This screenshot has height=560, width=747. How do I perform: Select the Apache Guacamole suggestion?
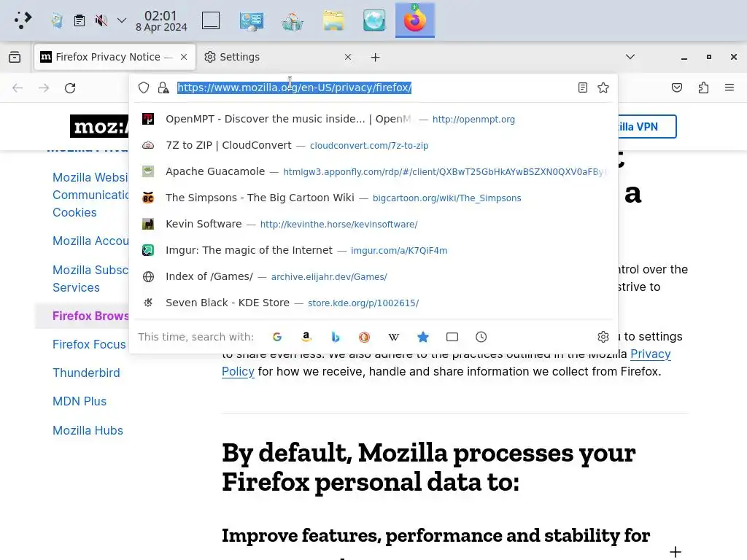pyautogui.click(x=373, y=171)
